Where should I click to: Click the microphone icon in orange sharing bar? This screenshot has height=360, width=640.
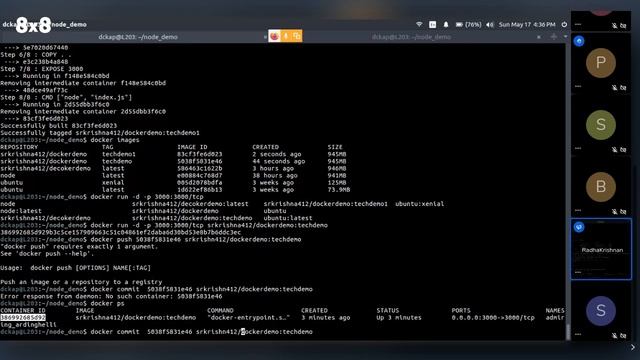pyautogui.click(x=286, y=36)
